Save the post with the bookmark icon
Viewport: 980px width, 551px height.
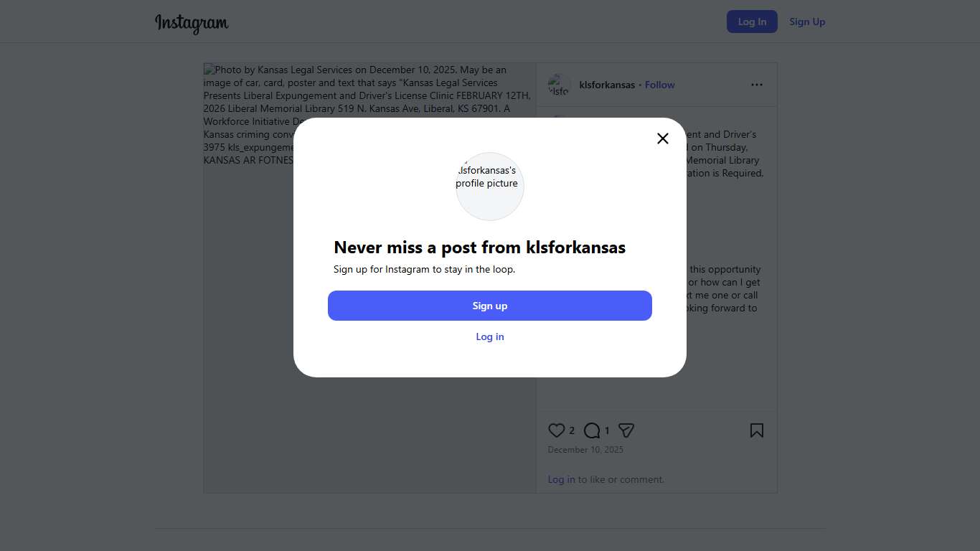757,430
